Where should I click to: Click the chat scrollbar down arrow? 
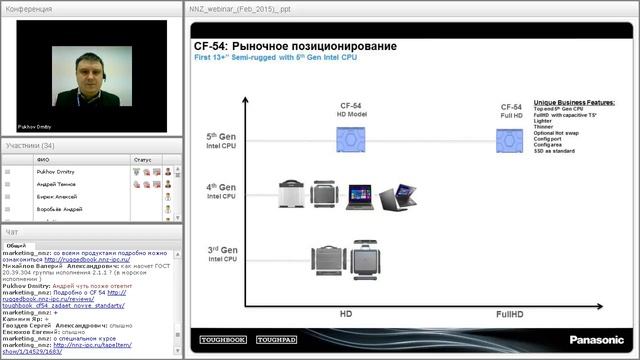click(x=178, y=351)
